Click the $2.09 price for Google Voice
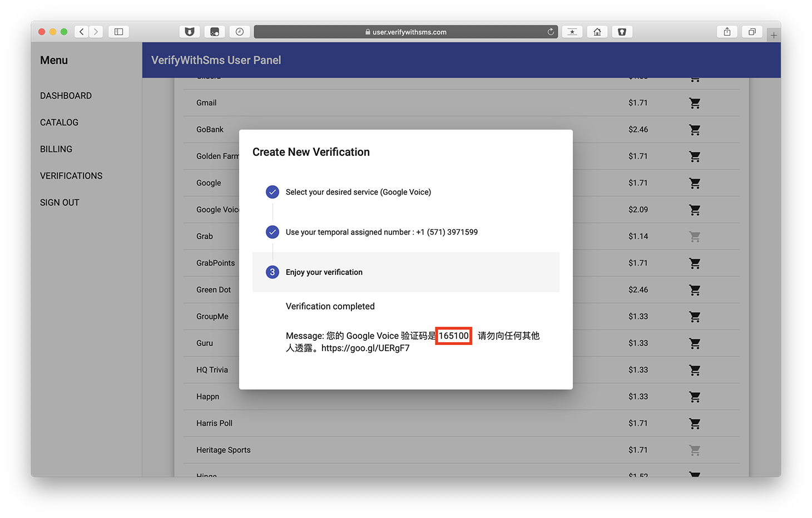 (x=638, y=210)
